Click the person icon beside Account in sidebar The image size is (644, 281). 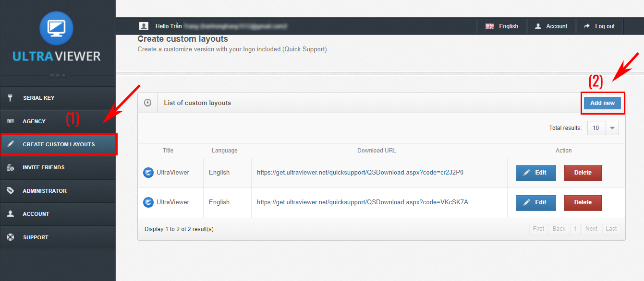pyautogui.click(x=10, y=214)
